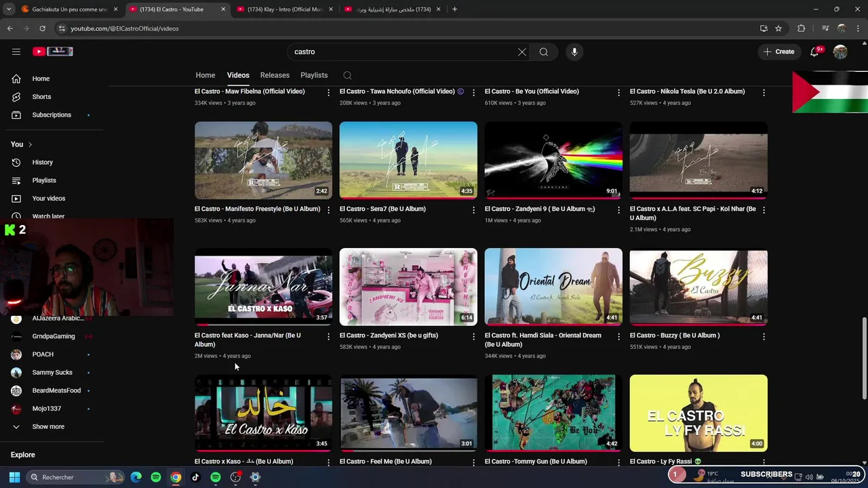Click the Create button
Viewport: 868px width, 488px height.
pos(778,52)
